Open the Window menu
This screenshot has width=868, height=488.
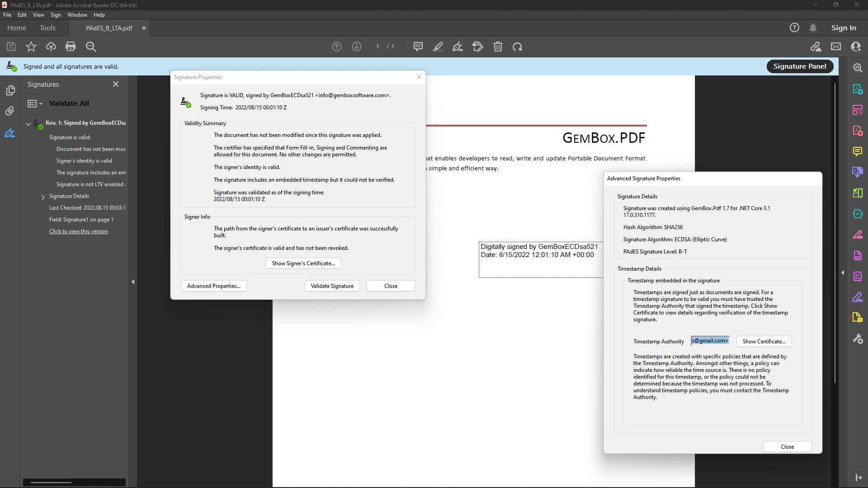click(77, 15)
